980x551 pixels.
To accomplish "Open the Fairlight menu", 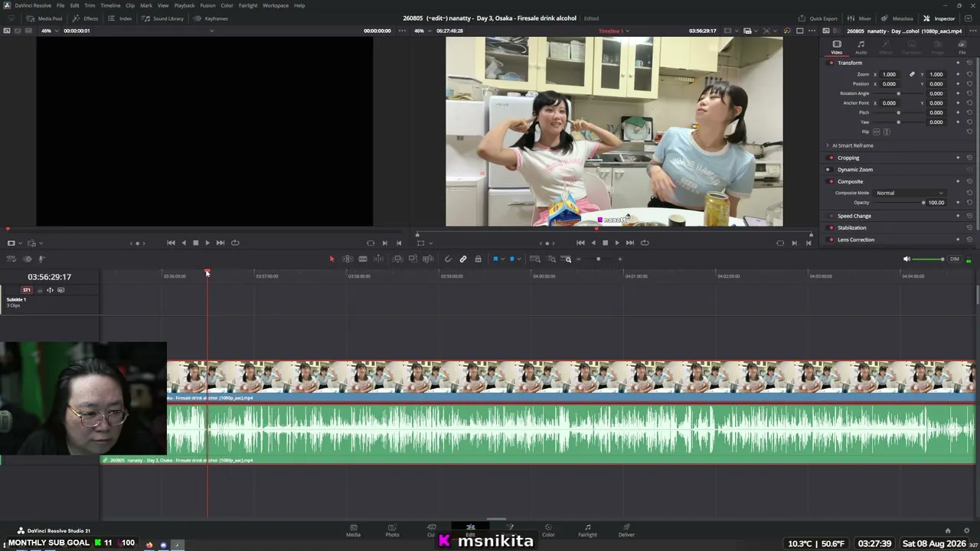I will 248,5.
